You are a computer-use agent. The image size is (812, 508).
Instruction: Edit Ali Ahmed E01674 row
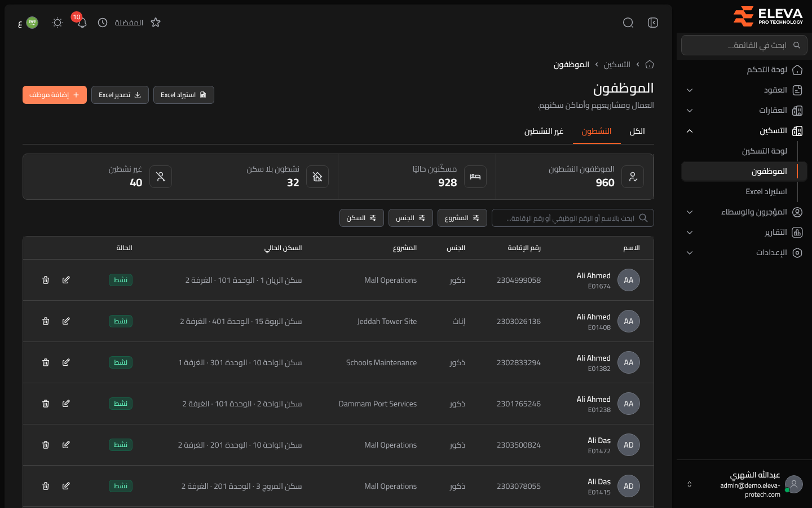point(66,280)
